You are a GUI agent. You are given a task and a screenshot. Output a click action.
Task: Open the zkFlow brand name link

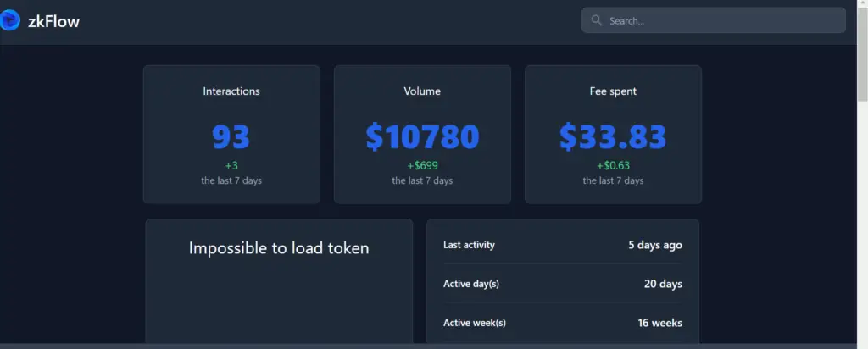tap(53, 21)
